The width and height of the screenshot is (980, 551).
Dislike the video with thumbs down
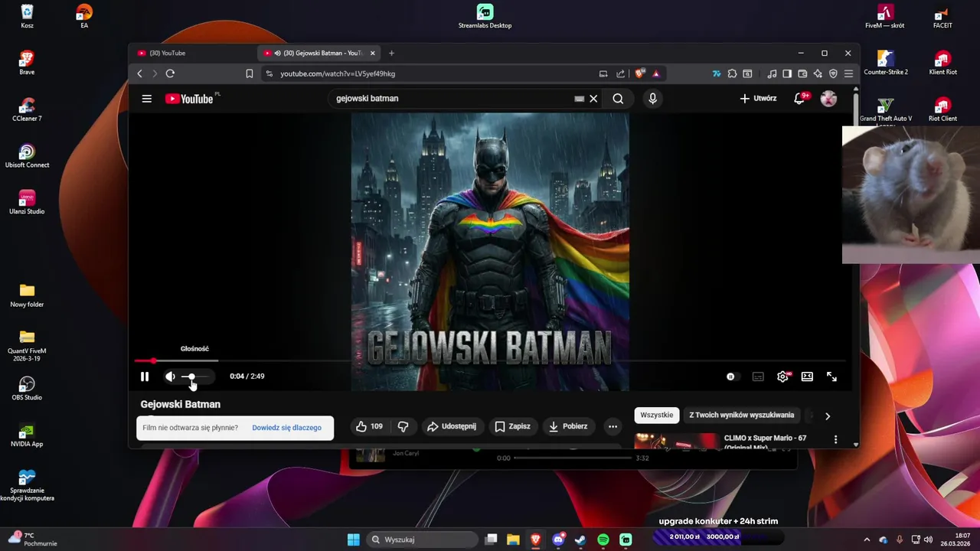click(x=403, y=426)
